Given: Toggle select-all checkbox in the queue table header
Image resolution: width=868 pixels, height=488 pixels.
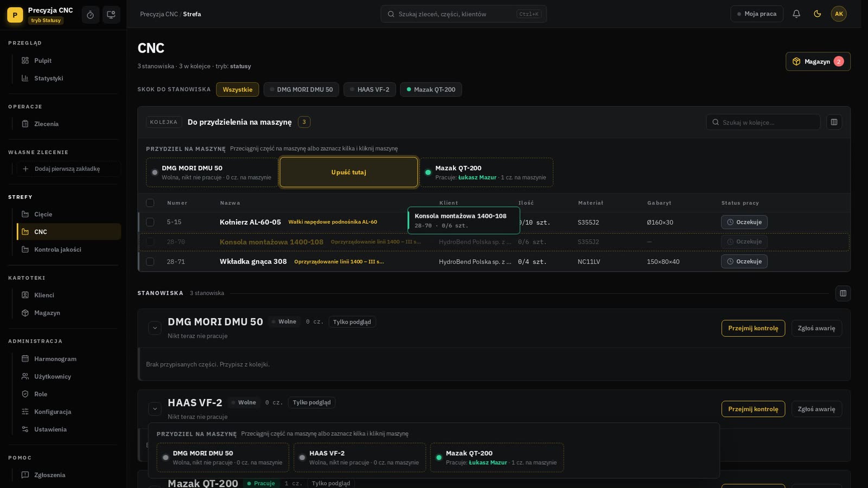Looking at the screenshot, I should pyautogui.click(x=150, y=203).
